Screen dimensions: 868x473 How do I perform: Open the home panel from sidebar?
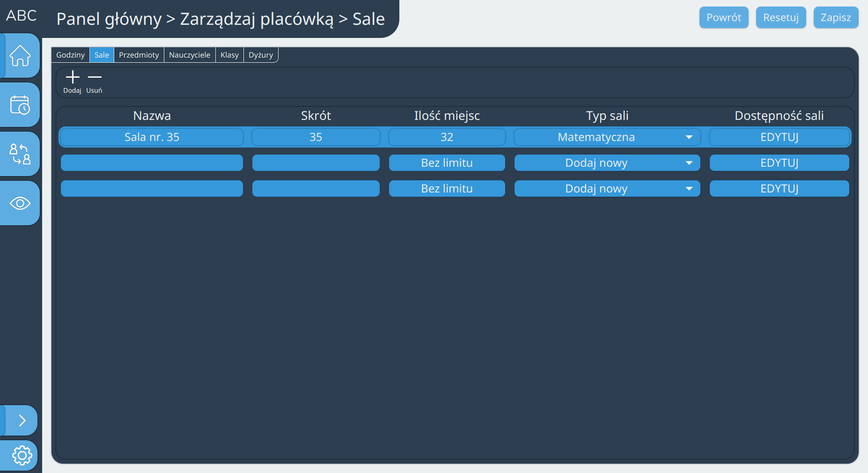(x=20, y=56)
